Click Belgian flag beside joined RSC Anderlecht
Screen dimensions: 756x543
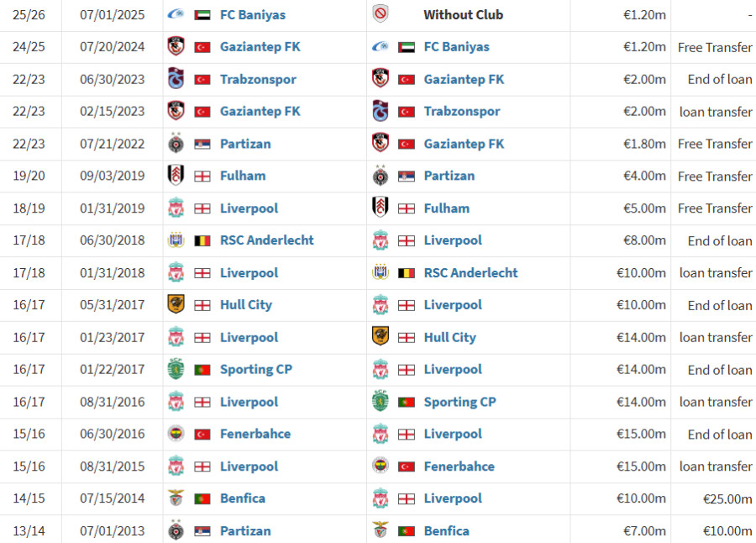(x=407, y=272)
